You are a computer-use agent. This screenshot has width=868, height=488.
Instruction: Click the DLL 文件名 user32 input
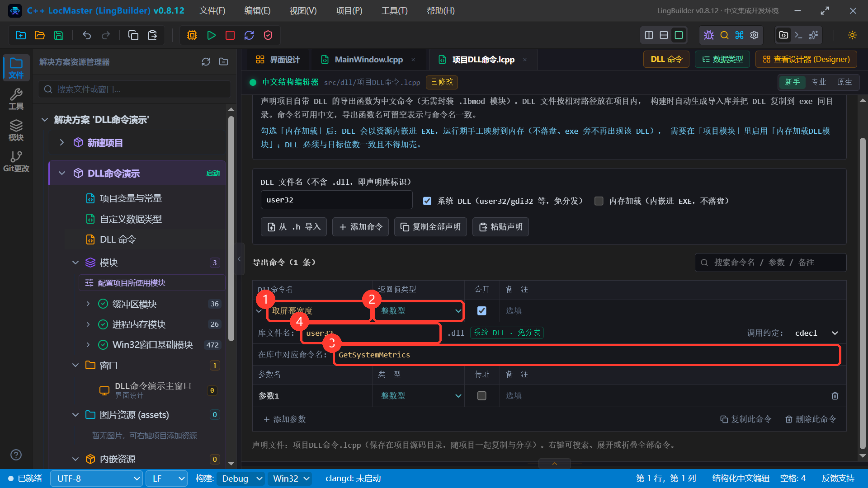pyautogui.click(x=336, y=200)
